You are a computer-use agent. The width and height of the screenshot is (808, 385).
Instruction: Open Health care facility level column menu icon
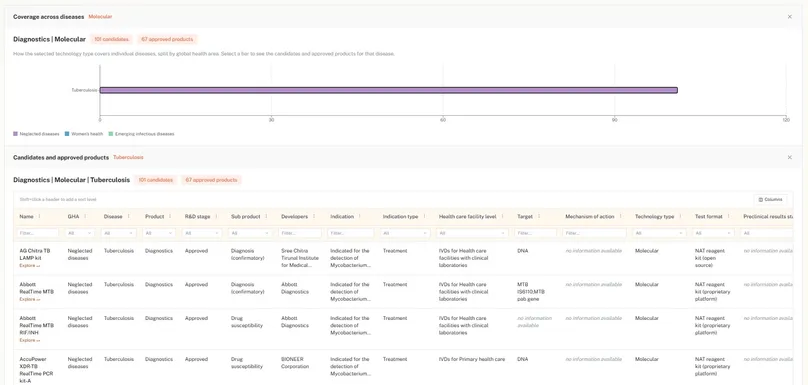(x=501, y=216)
